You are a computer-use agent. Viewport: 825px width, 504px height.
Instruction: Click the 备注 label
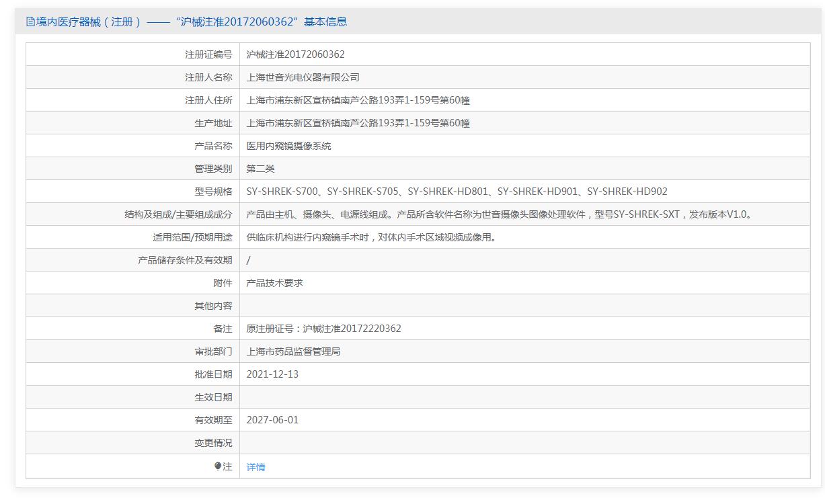pyautogui.click(x=223, y=329)
